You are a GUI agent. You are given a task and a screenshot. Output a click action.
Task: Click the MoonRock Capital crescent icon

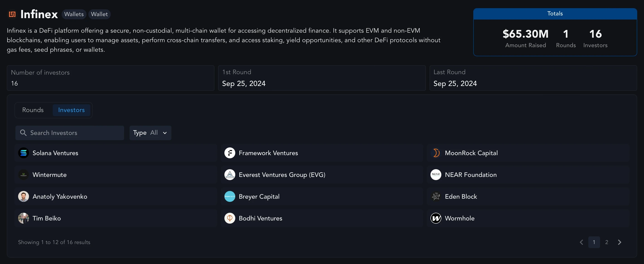tap(436, 153)
